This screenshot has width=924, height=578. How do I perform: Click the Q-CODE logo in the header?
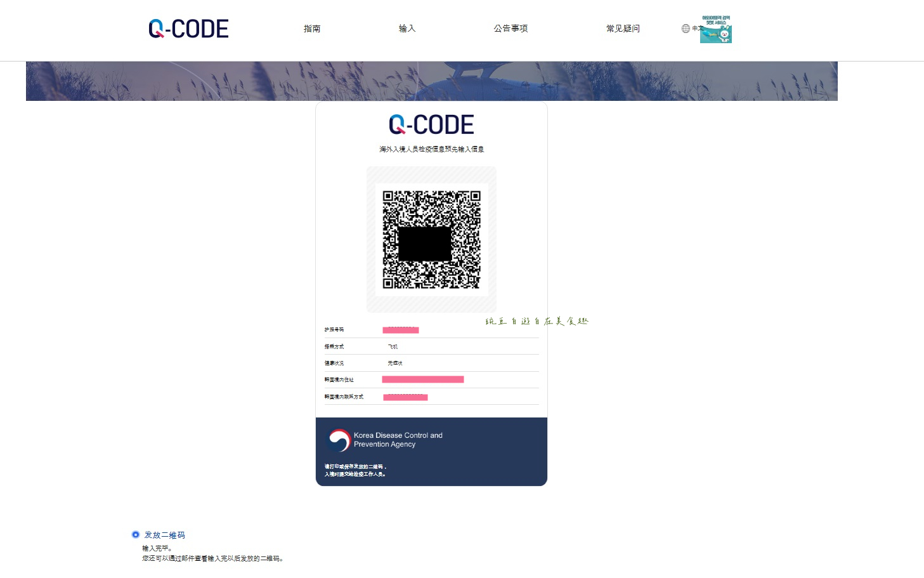(188, 29)
